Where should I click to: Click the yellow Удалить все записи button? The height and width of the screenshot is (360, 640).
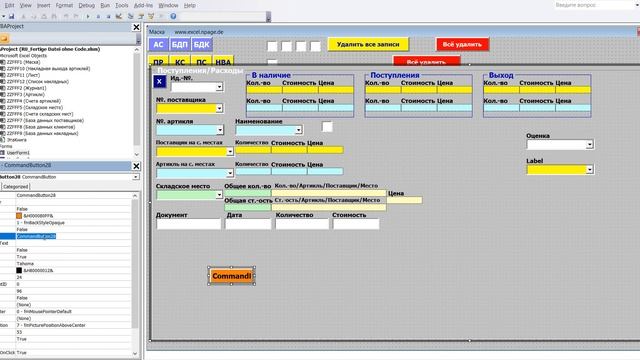coord(368,44)
